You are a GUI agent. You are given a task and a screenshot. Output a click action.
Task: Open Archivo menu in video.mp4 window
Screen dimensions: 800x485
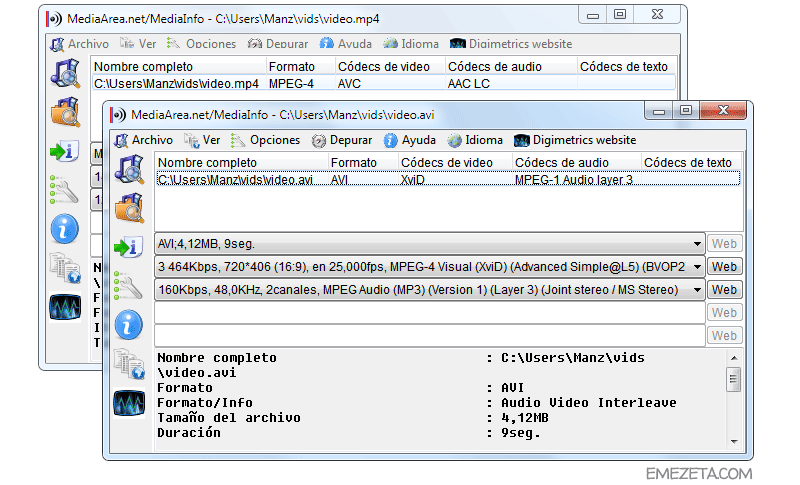[x=80, y=44]
